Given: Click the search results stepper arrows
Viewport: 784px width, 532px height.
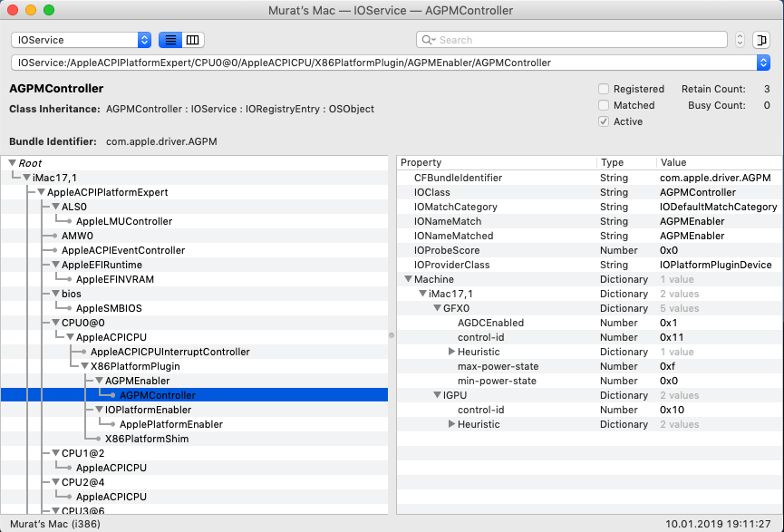Looking at the screenshot, I should tap(740, 40).
